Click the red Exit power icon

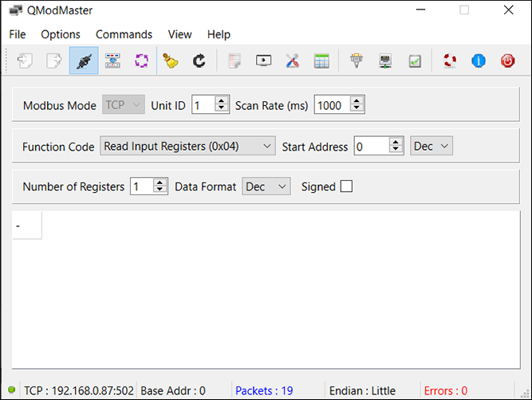(x=508, y=61)
